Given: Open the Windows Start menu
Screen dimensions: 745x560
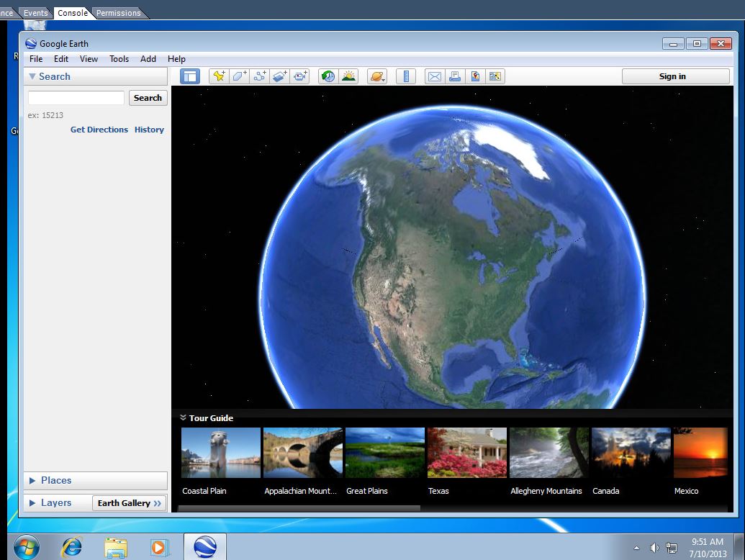Looking at the screenshot, I should 26,547.
